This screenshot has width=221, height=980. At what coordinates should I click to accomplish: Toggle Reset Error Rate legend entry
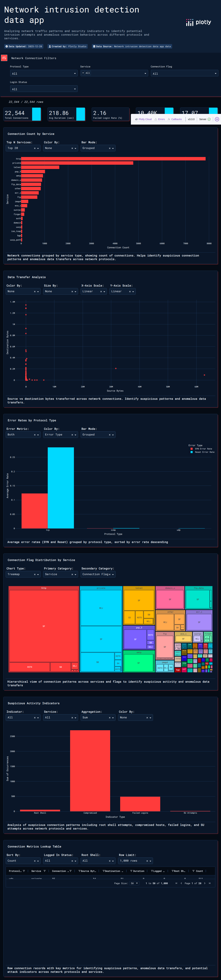point(204,452)
